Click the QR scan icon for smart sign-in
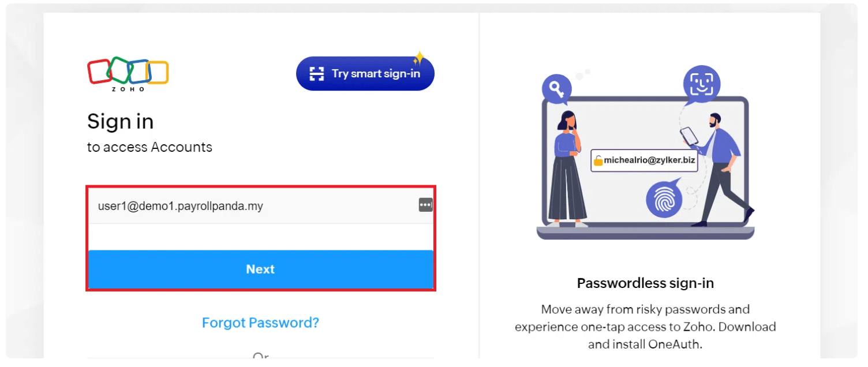 tap(317, 74)
